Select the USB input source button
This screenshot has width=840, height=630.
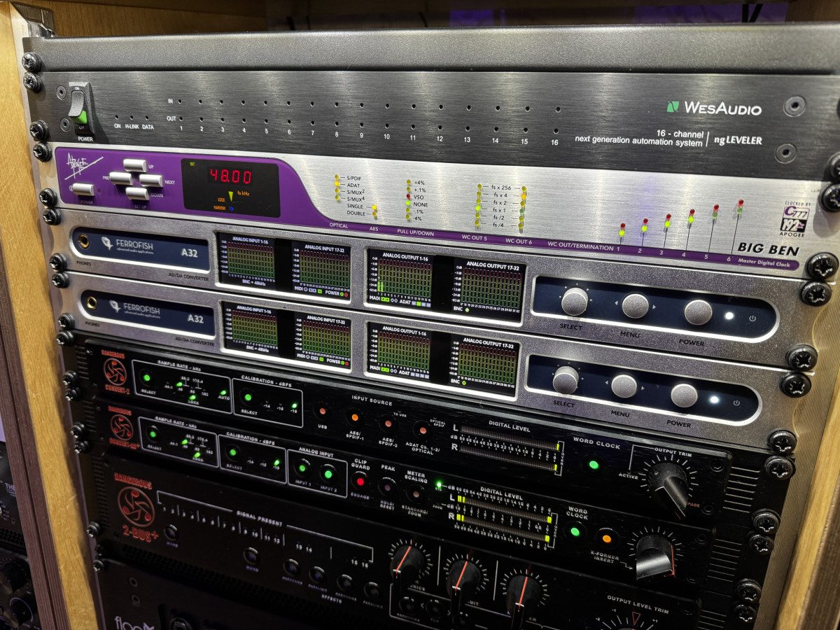[323, 411]
